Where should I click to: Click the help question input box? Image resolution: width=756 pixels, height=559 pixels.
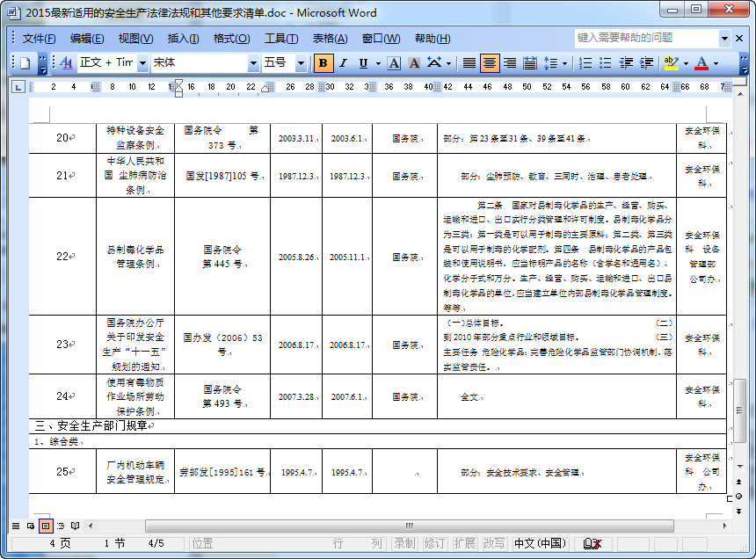[647, 38]
